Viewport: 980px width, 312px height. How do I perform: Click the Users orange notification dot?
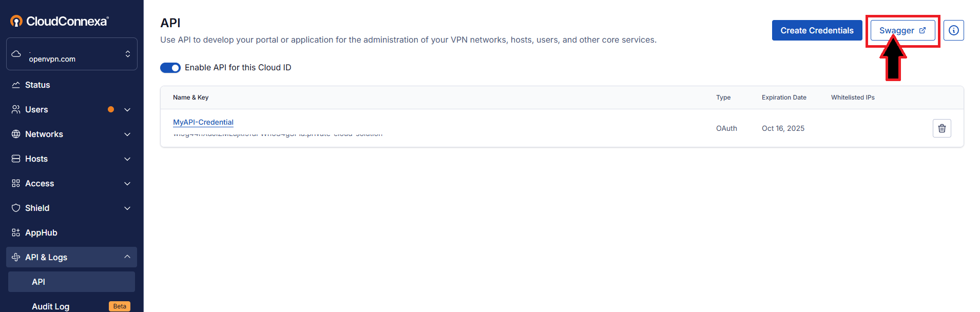click(x=111, y=109)
